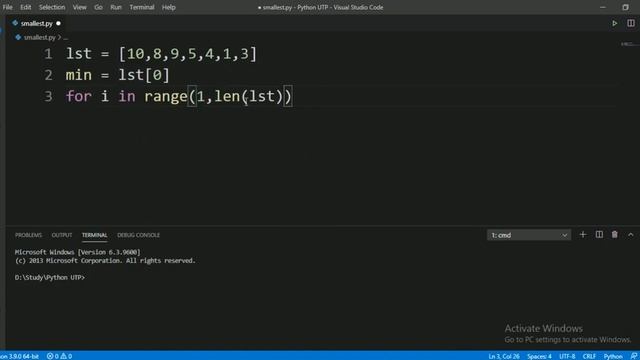640x360 pixels.
Task: Click breadcrumb ellipsis after smallest.py
Action: coord(65,38)
